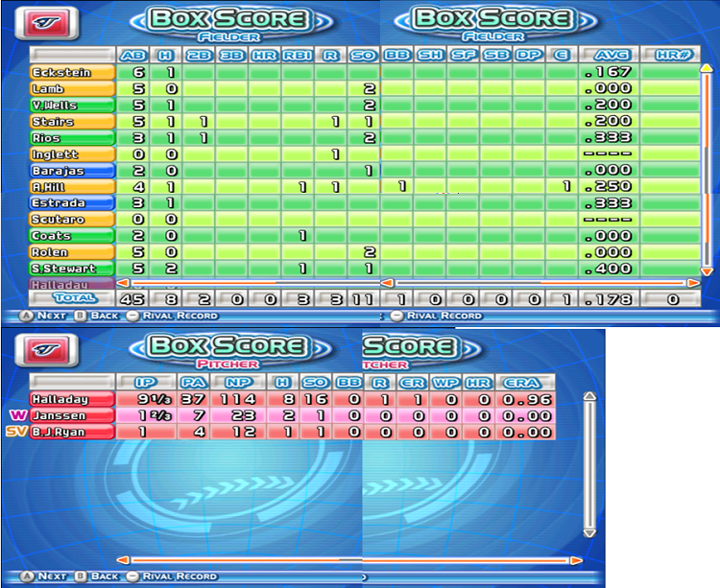Select player Coats
Viewport: 720px width, 588px height.
[x=72, y=236]
